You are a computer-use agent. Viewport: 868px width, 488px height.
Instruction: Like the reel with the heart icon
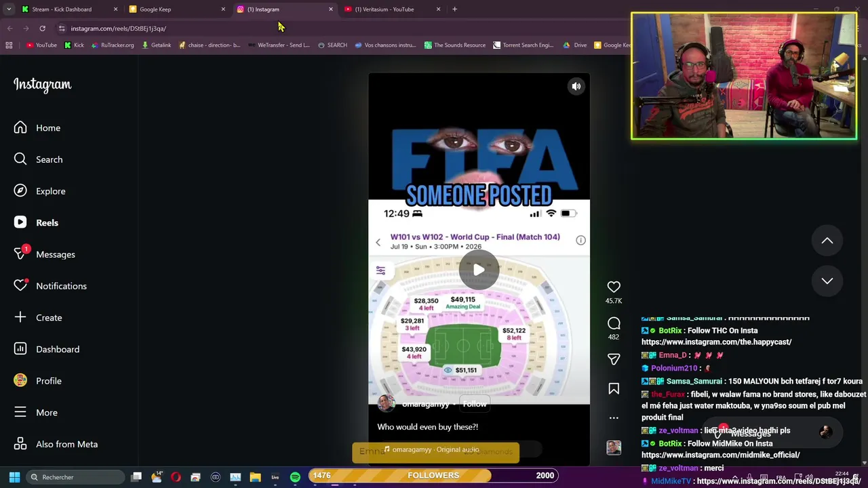614,287
